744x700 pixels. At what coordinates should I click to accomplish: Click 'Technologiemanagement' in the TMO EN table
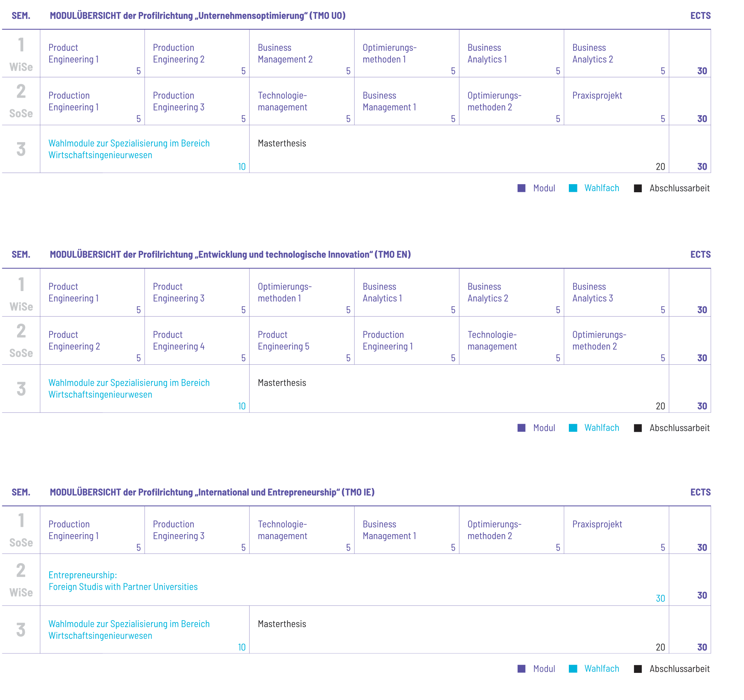tap(492, 340)
